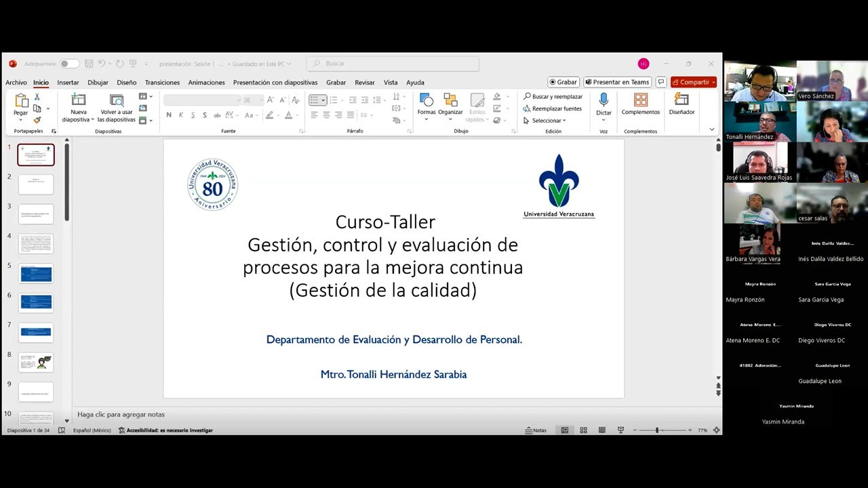Toggle italic formatting with K icon
The image size is (868, 488).
tap(180, 115)
